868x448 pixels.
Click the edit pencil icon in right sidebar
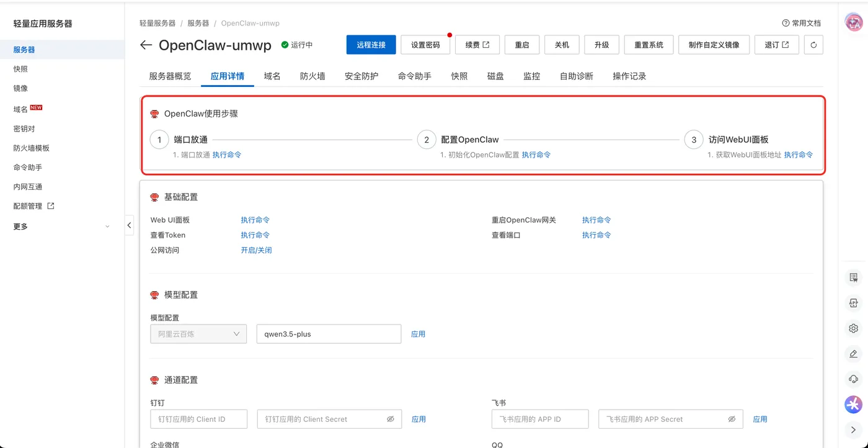point(854,354)
